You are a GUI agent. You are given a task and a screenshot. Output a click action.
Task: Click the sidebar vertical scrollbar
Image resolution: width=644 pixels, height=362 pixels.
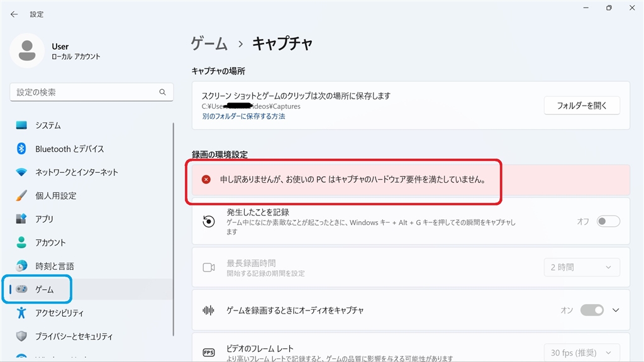pos(174,229)
